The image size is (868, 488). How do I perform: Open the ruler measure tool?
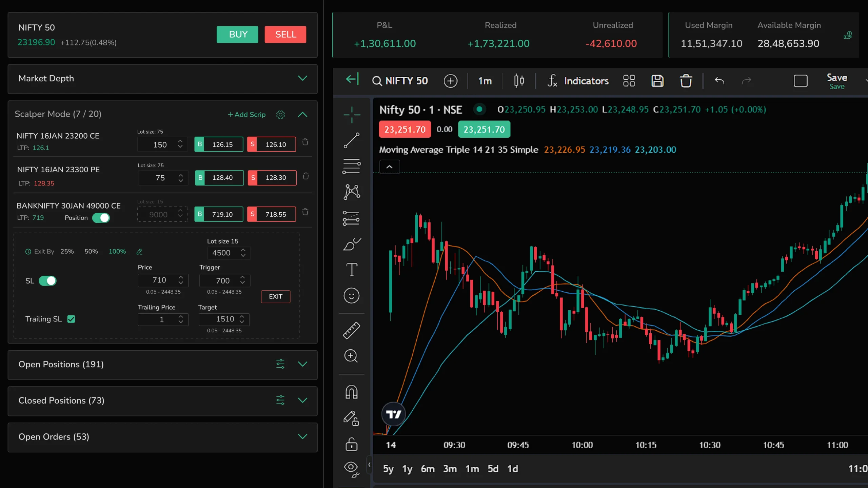pos(351,330)
